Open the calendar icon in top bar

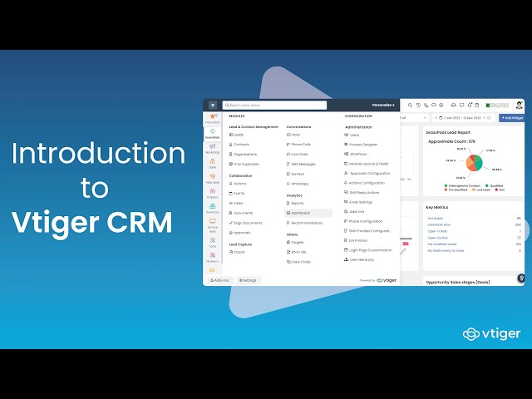click(x=477, y=106)
